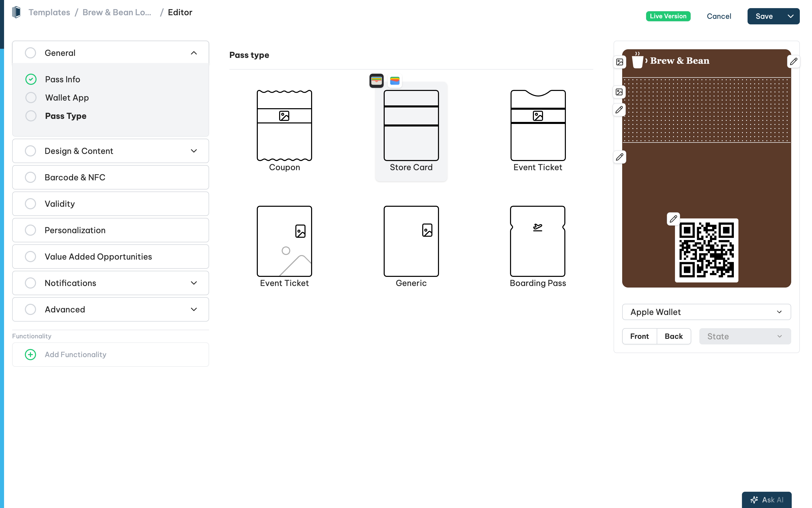Click the Live Version badge
812x508 pixels.
pos(668,16)
